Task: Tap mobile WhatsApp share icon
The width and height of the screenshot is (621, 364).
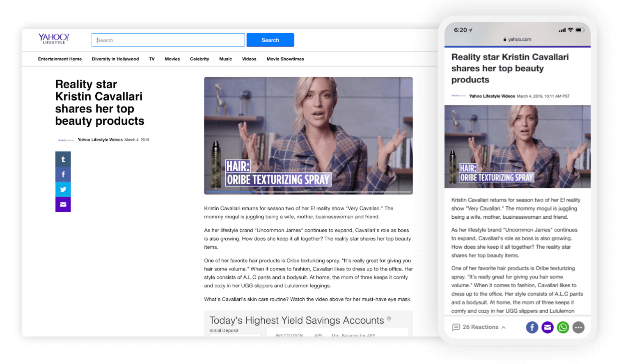Action: click(x=563, y=327)
